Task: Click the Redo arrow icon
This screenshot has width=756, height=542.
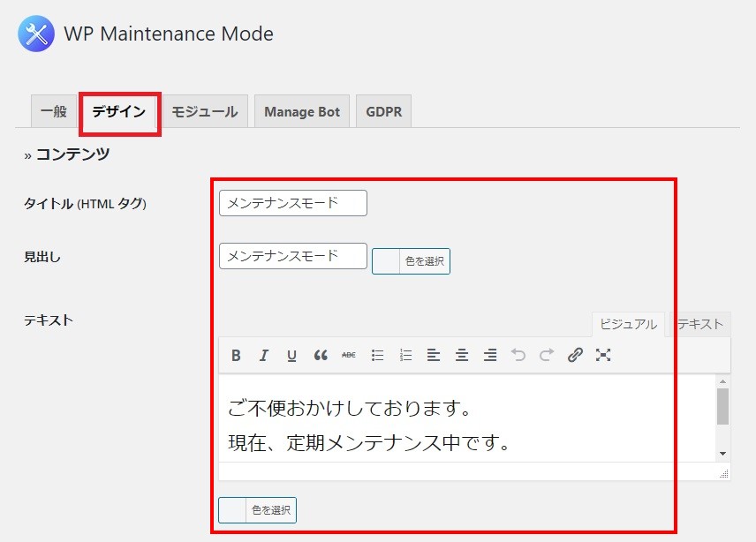Action: click(x=547, y=356)
